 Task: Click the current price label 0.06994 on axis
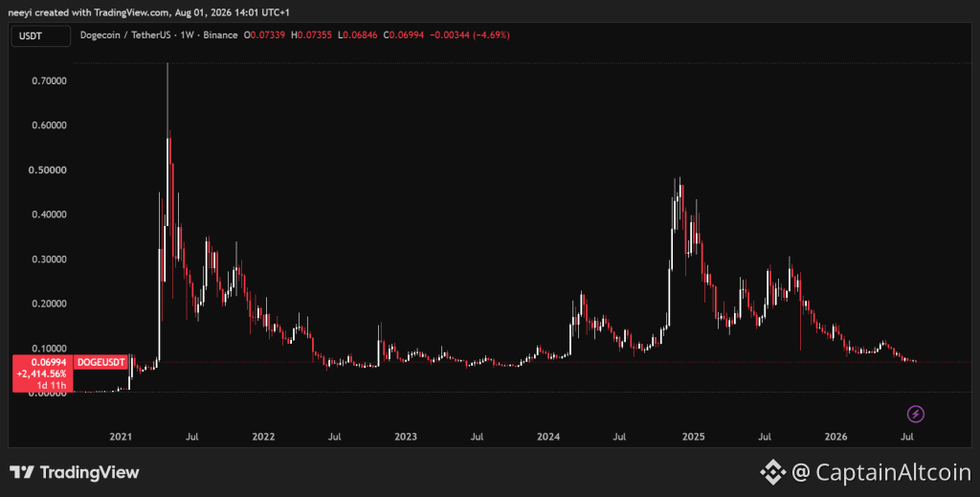[x=49, y=363]
